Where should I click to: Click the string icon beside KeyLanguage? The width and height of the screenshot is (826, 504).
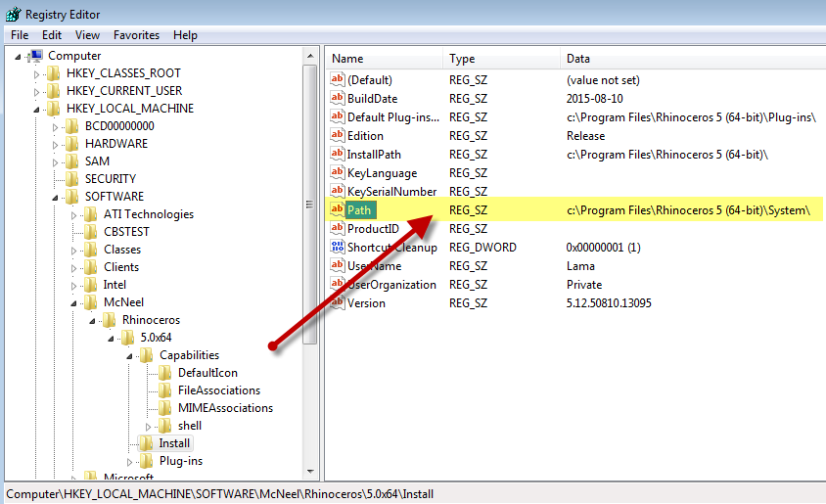337,172
